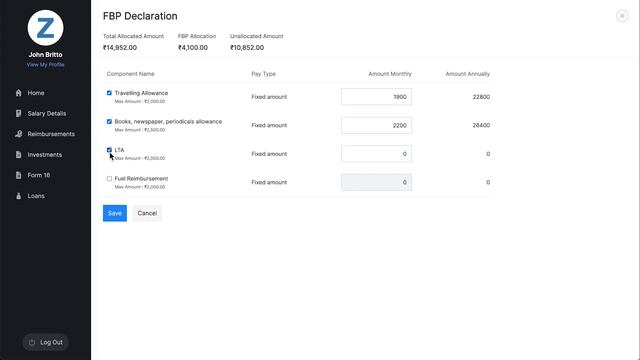640x360 pixels.
Task: Click the Component Name column header
Action: click(x=131, y=74)
